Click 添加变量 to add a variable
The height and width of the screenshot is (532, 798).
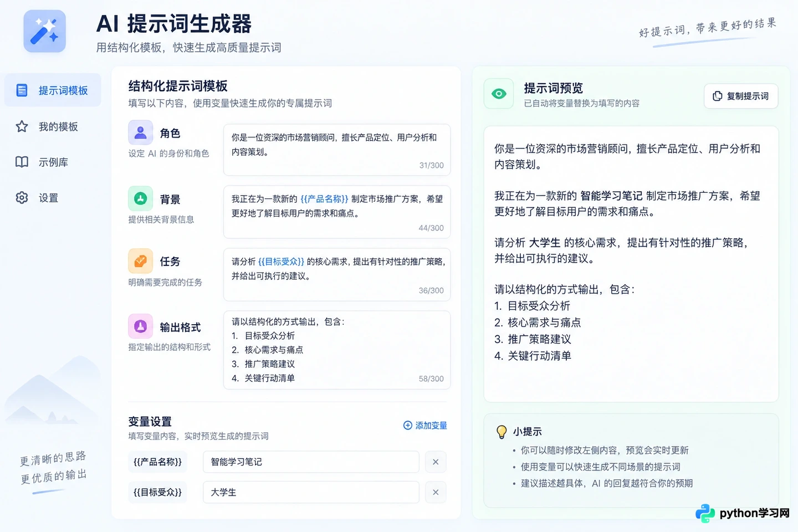425,426
